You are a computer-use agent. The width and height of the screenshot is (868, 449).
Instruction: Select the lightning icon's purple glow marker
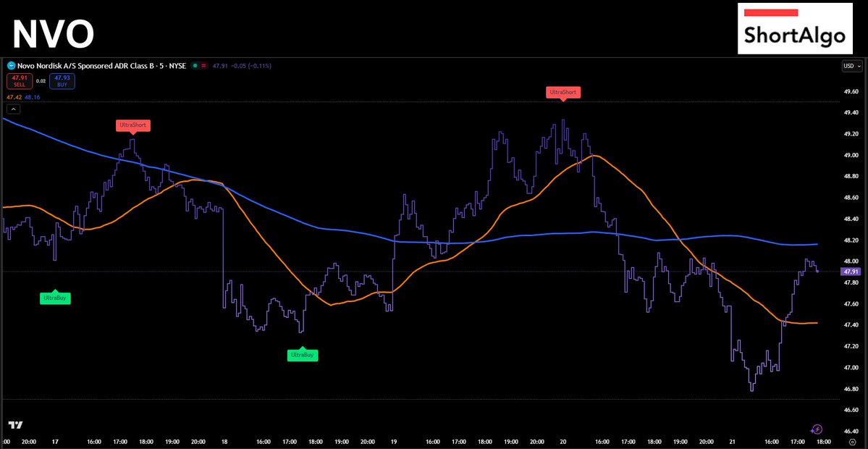812,430
